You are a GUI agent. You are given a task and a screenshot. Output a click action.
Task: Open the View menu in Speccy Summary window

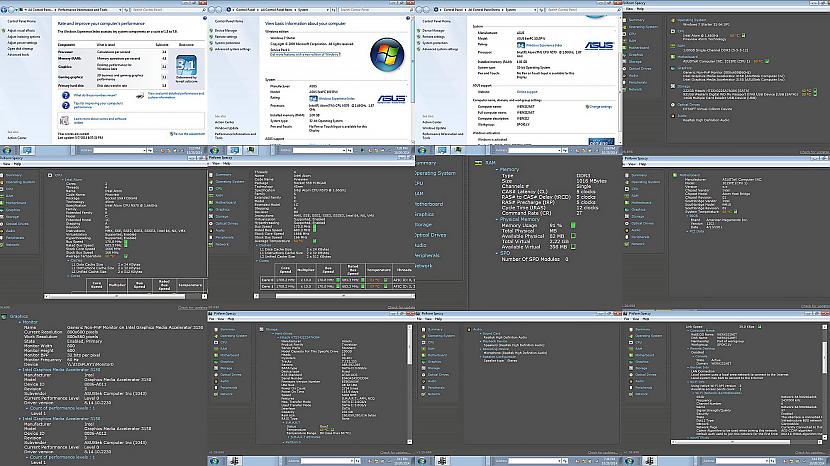pyautogui.click(x=629, y=9)
